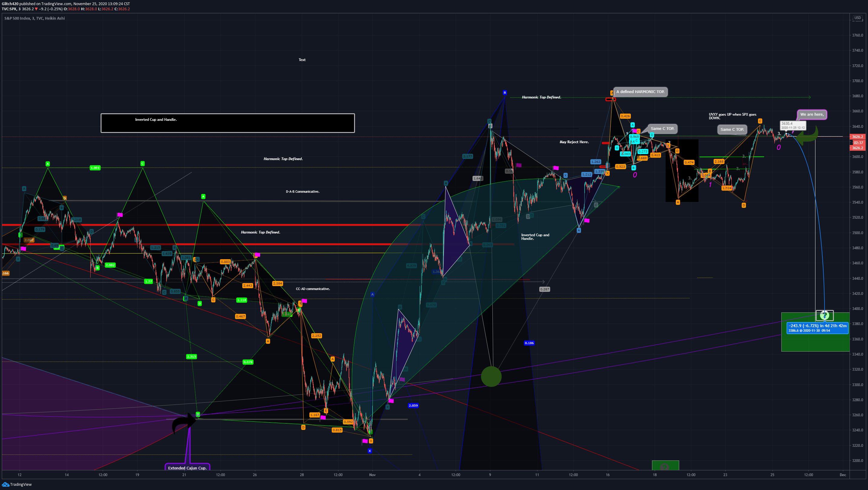The width and height of the screenshot is (868, 490).
Task: Click the green 1.001 ratio label
Action: coord(95,168)
